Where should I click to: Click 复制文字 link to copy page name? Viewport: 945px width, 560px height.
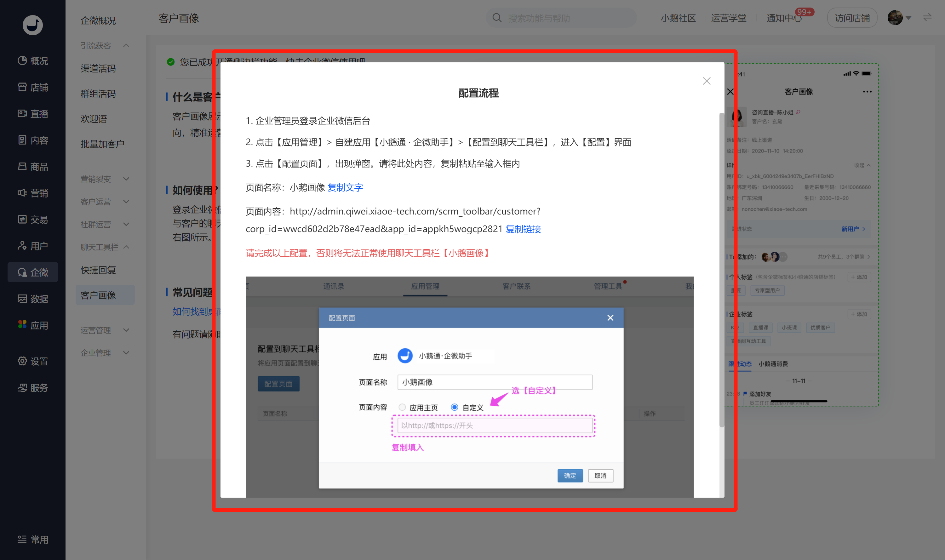point(345,187)
